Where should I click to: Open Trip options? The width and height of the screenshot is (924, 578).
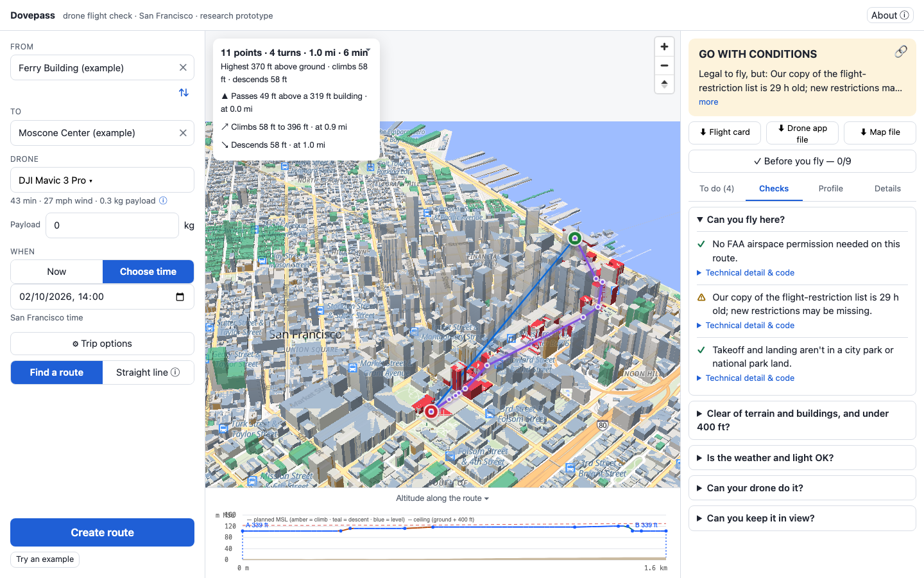click(x=102, y=344)
